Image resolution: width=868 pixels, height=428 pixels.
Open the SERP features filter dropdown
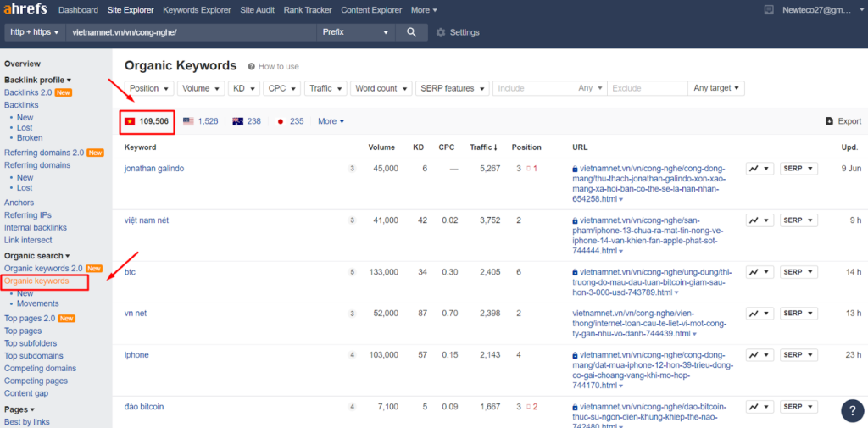coord(453,88)
